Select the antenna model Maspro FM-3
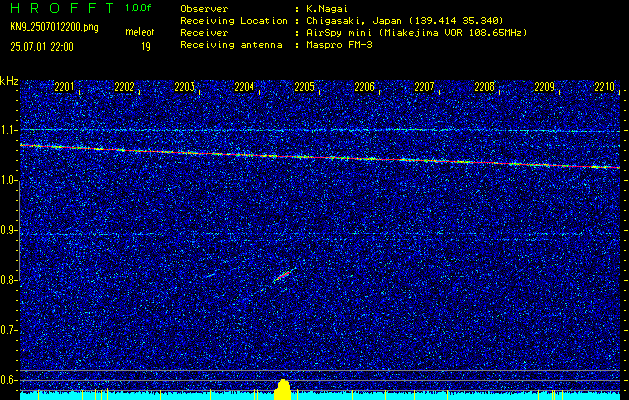Screen dimensions: 629x400 [x=339, y=45]
